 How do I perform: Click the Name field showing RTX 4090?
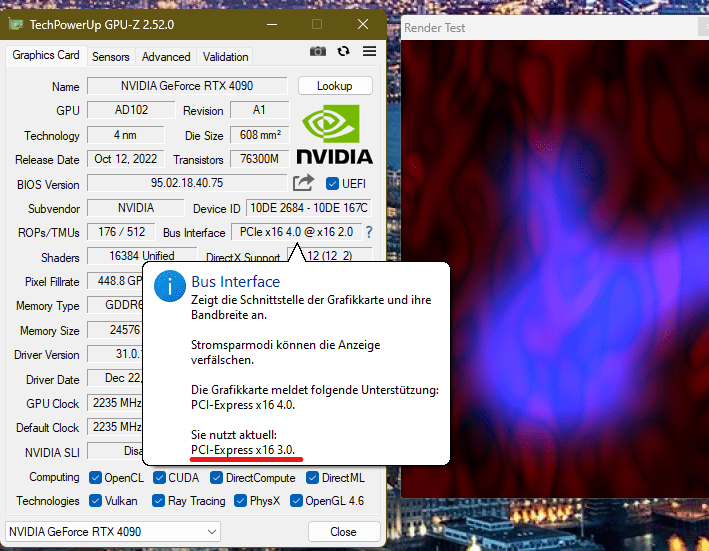187,86
